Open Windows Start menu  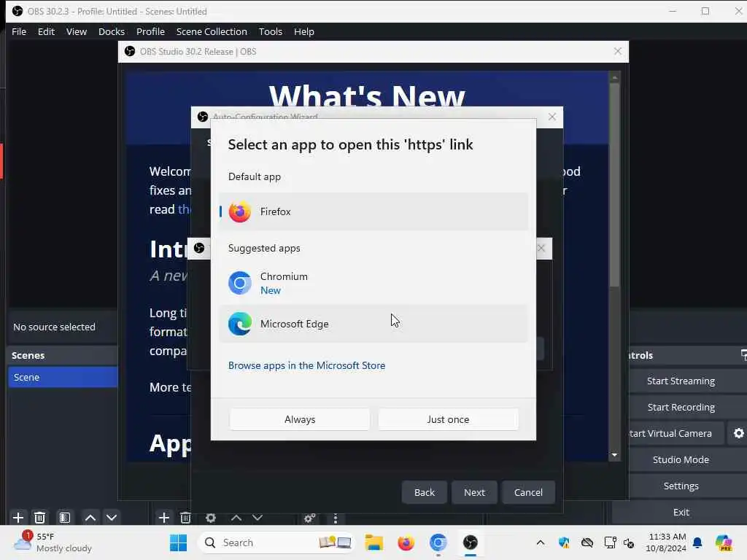179,542
